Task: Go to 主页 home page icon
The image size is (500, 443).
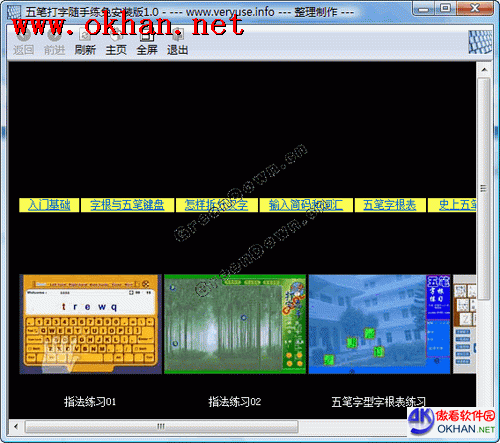Action: 116,42
